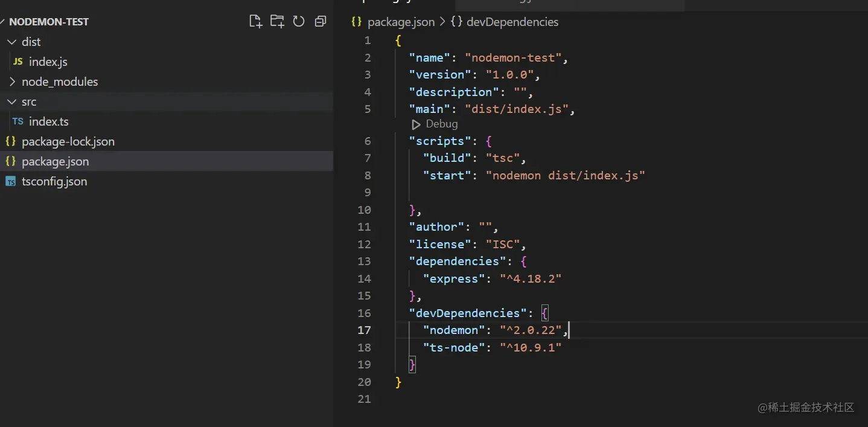868x427 pixels.
Task: Click the braces icon before devDependencies in breadcrumb
Action: point(456,22)
